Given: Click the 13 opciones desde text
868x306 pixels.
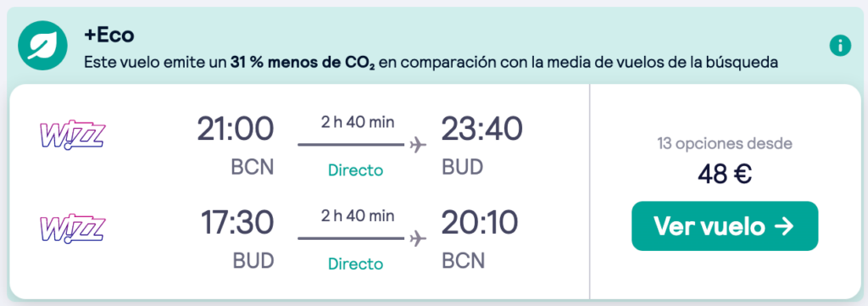Looking at the screenshot, I should click(725, 144).
